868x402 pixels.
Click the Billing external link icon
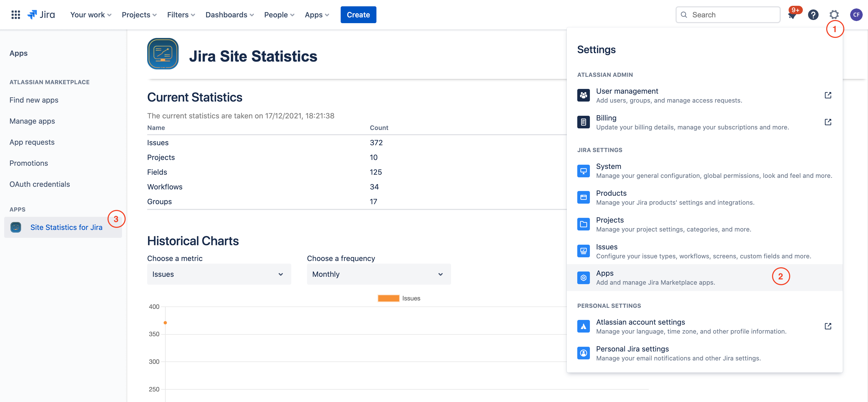(x=828, y=122)
